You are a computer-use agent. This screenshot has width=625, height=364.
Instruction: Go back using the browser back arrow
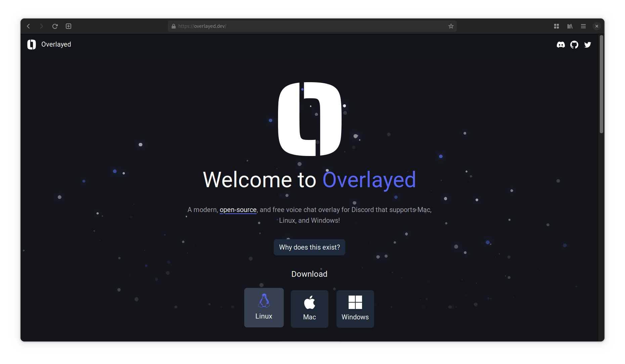tap(29, 26)
